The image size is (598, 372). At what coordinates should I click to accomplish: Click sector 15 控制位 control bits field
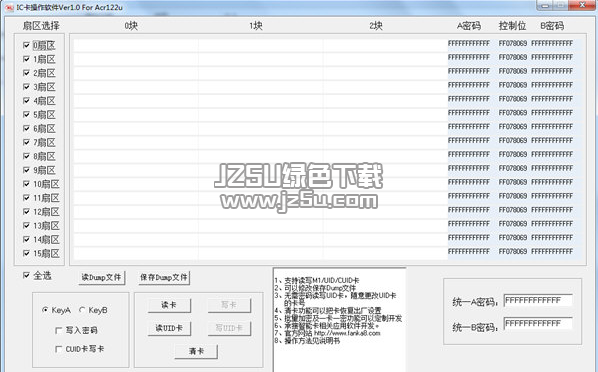[x=513, y=252]
